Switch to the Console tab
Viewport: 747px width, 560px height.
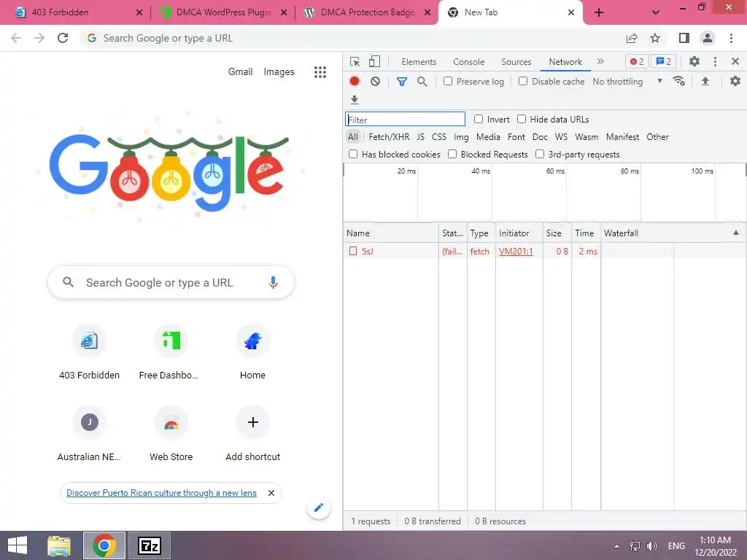[x=469, y=62]
